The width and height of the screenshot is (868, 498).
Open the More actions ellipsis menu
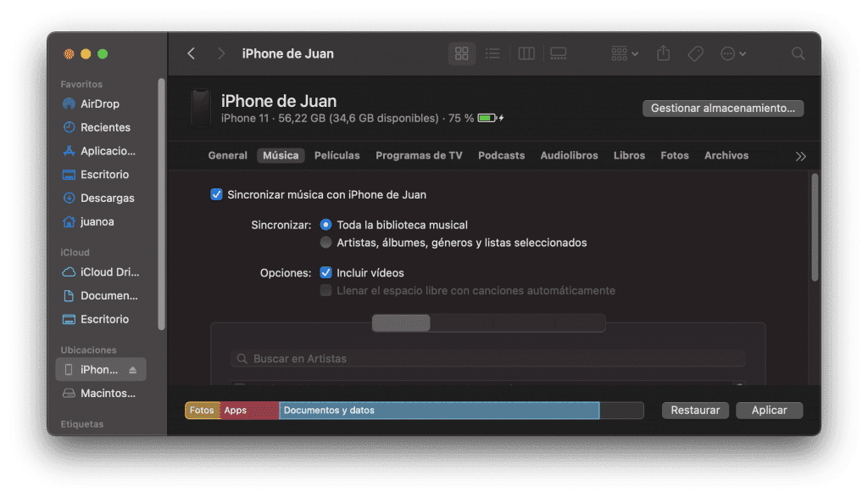(733, 53)
